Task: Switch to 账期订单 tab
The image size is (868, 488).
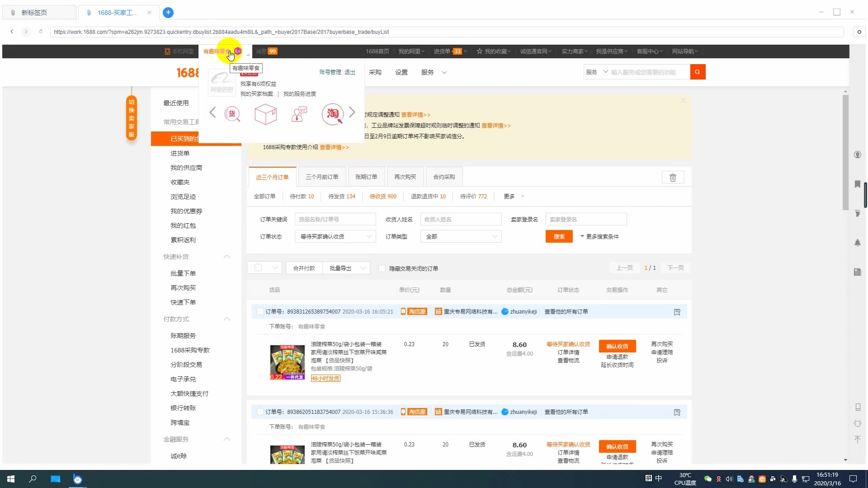Action: click(x=366, y=177)
